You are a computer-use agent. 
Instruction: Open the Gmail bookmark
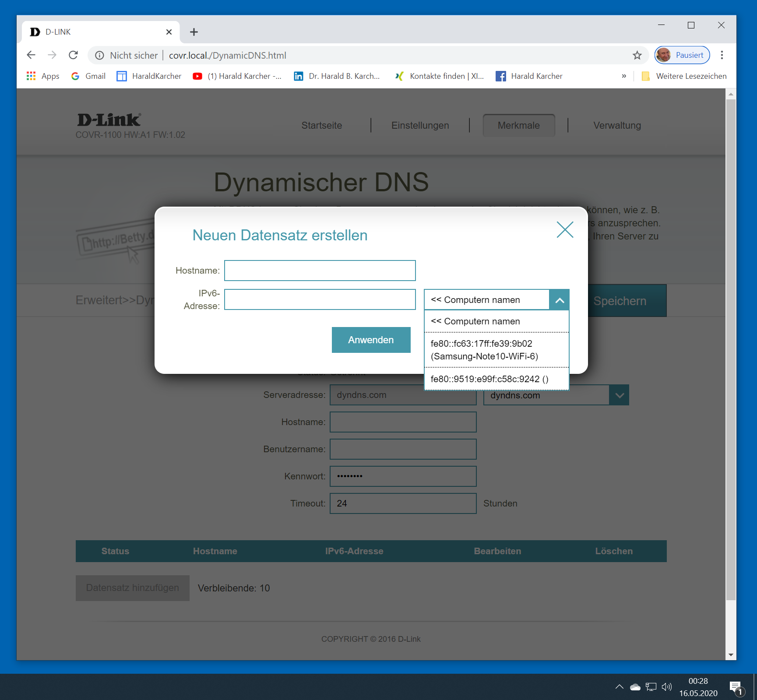point(88,76)
